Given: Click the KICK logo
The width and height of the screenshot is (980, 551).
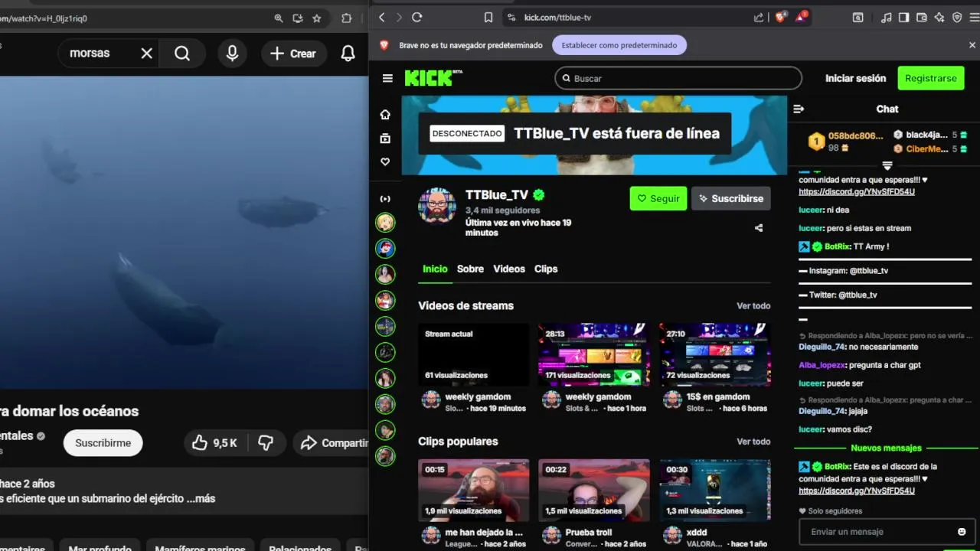Looking at the screenshot, I should pyautogui.click(x=433, y=78).
